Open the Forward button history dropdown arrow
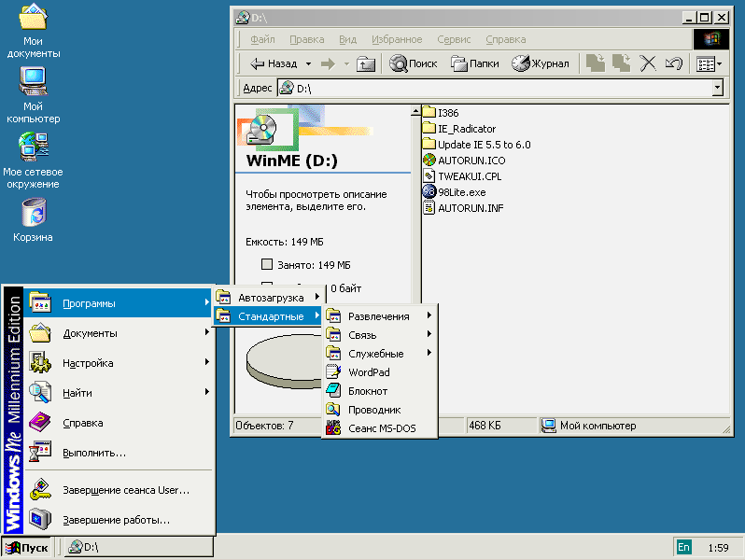This screenshot has width=745, height=560. [x=346, y=63]
